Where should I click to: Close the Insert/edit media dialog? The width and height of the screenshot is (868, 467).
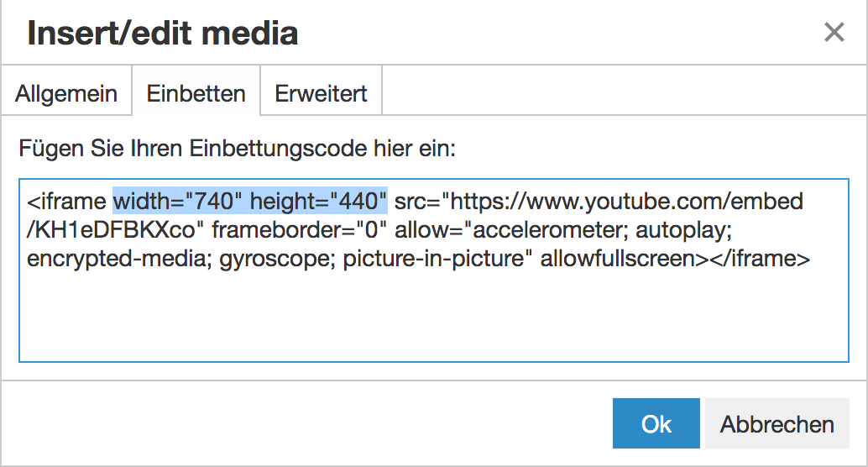pos(834,32)
